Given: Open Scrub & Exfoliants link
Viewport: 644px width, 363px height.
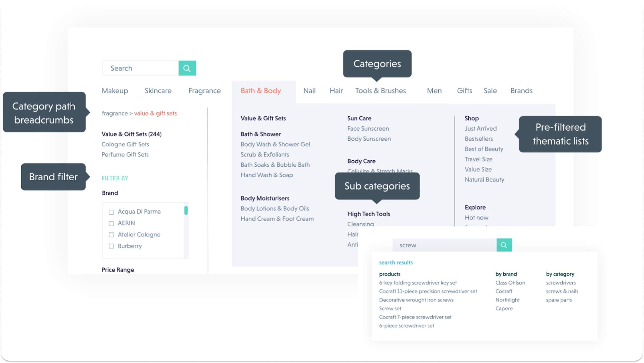Looking at the screenshot, I should (265, 155).
